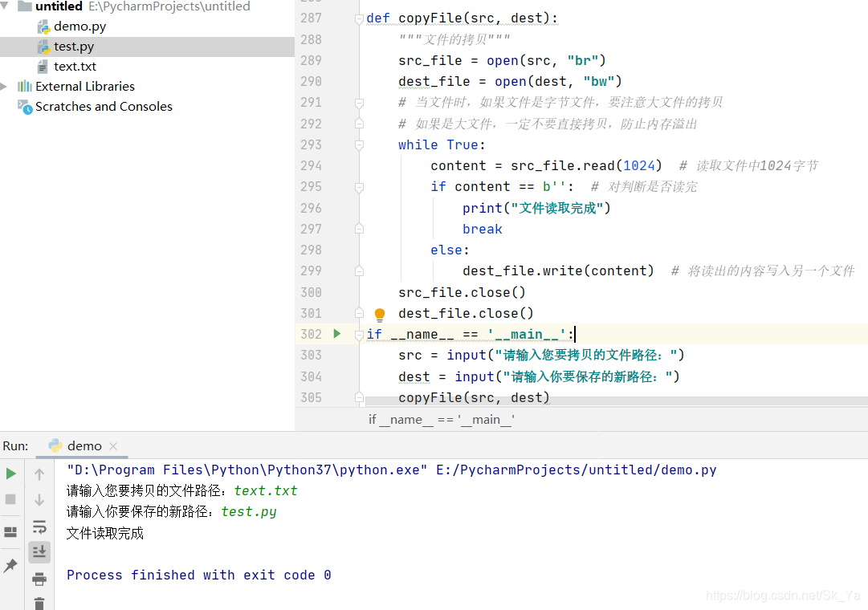Click the demo.py path in console output
This screenshot has height=610, width=868.
[x=576, y=470]
